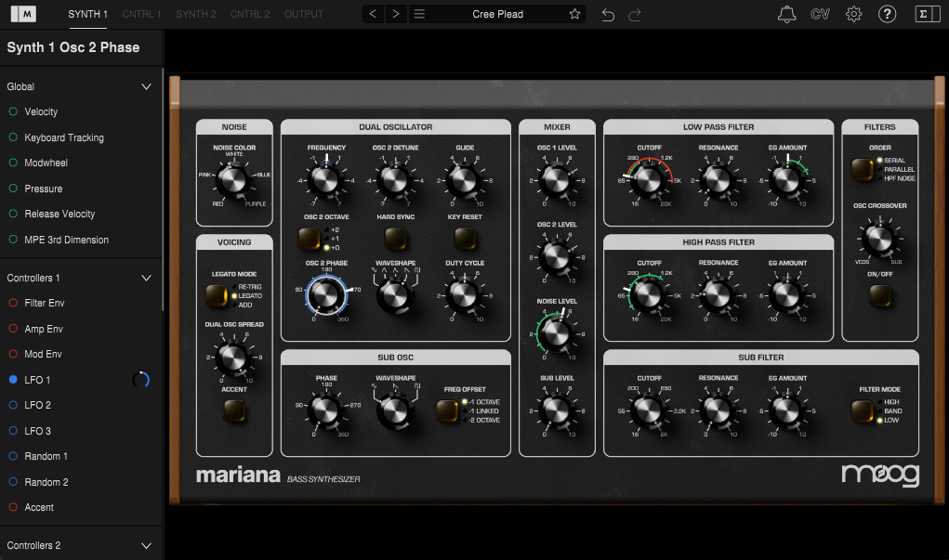Screen dimensions: 949x560
Task: Select the Random 2 source
Action: click(x=46, y=482)
